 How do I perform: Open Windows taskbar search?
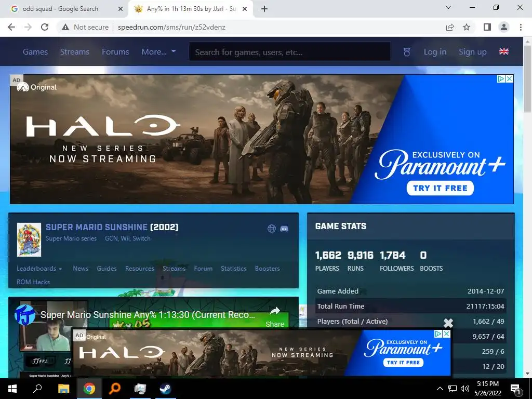click(x=37, y=389)
